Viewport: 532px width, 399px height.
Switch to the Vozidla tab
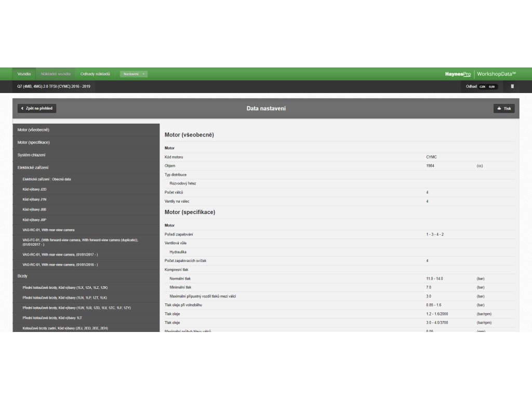[24, 74]
